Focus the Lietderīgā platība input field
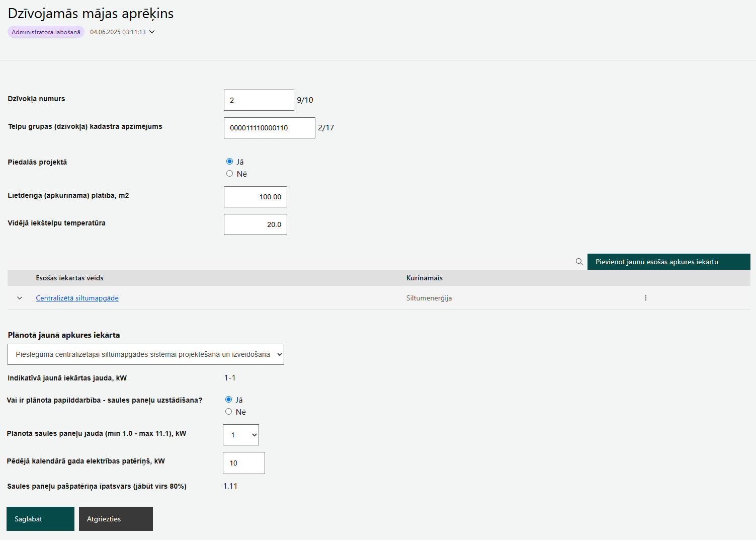Screen dimensions: 756x540 coord(256,197)
